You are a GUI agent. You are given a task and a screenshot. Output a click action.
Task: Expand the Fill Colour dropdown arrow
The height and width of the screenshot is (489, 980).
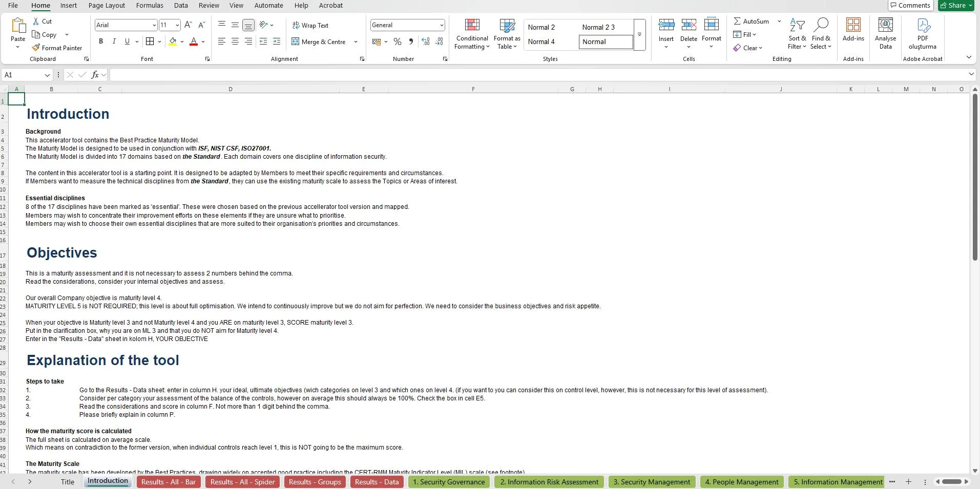point(182,41)
